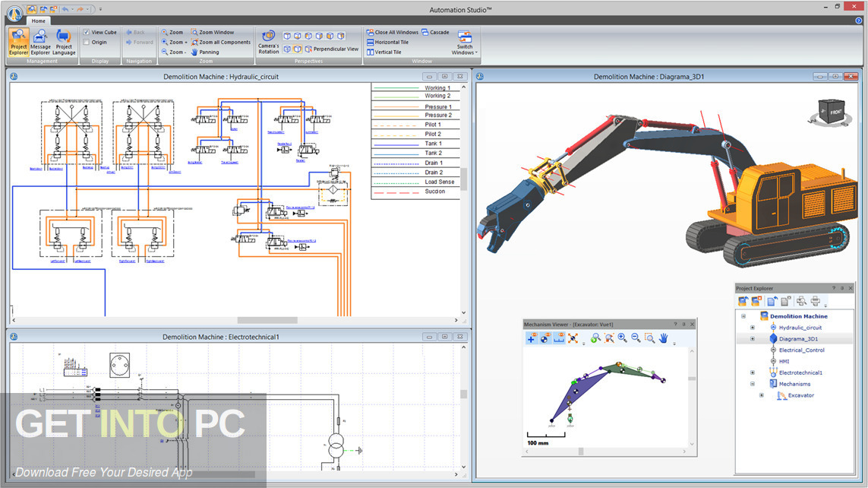Open the help icon in the title bar corner
Image resolution: width=868 pixels, height=488 pixels.
[x=859, y=21]
